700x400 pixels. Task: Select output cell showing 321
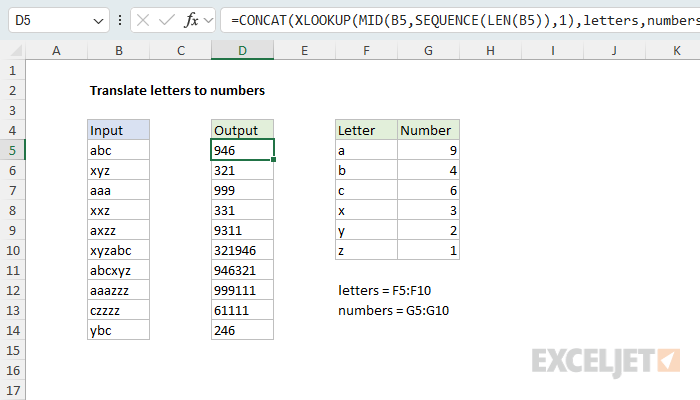pyautogui.click(x=242, y=170)
